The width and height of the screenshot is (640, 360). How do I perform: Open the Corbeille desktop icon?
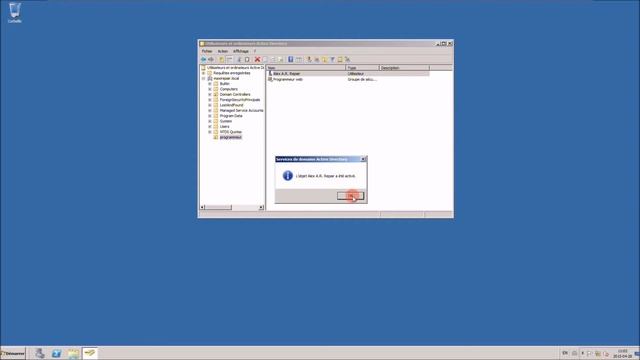[x=15, y=12]
